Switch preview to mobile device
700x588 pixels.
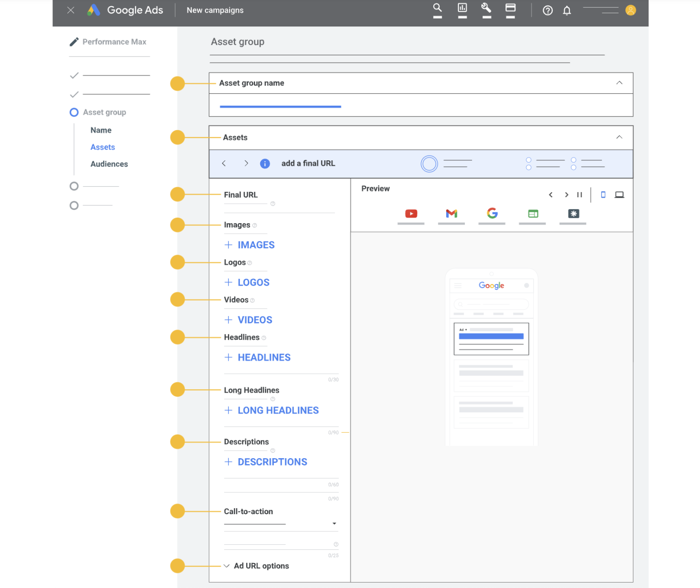click(603, 195)
